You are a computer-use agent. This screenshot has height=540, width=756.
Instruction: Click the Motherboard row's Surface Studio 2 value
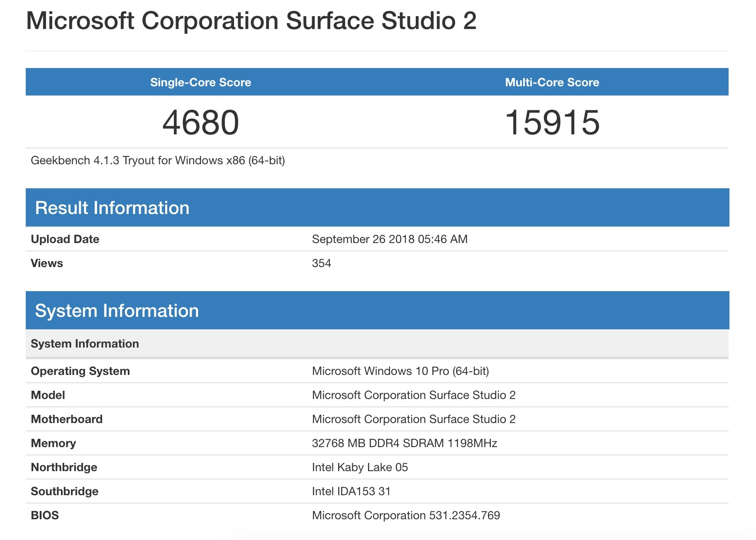tap(413, 419)
